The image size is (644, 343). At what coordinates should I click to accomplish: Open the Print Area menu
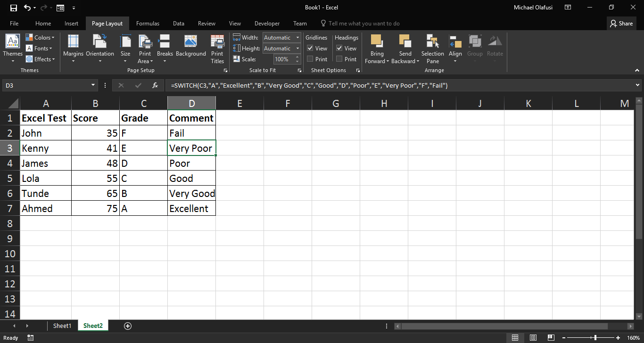(x=145, y=49)
